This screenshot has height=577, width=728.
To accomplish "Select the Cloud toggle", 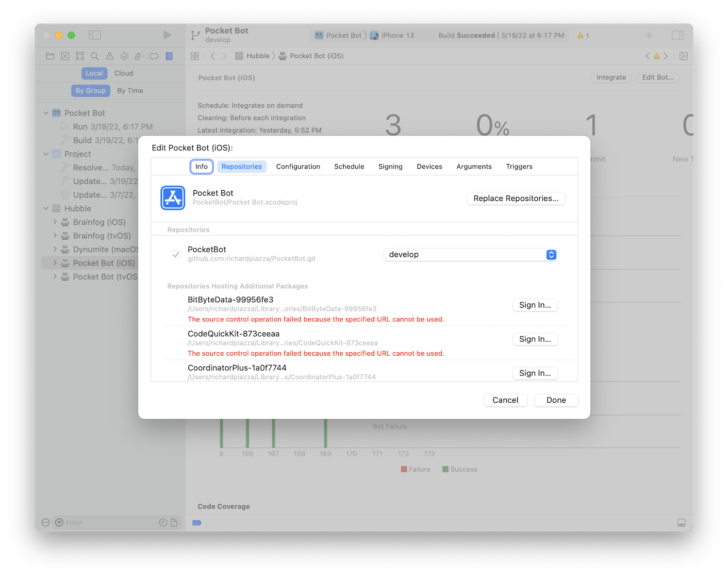I will pos(124,73).
